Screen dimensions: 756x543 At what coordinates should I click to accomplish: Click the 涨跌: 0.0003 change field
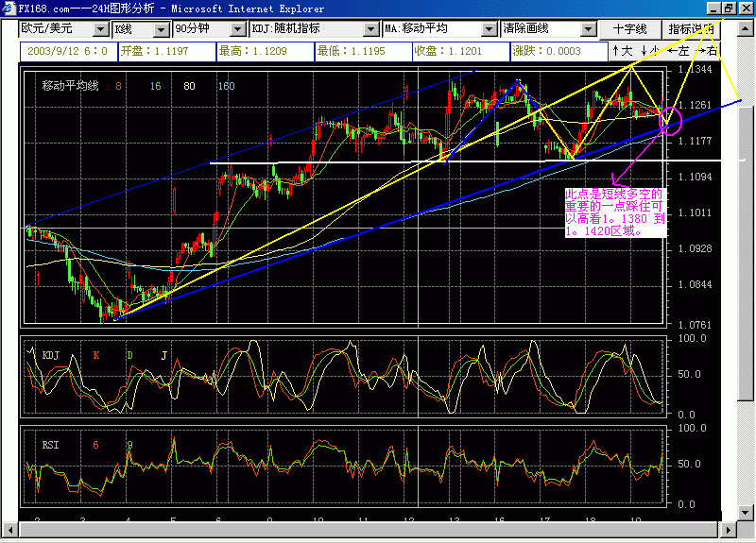pyautogui.click(x=559, y=51)
